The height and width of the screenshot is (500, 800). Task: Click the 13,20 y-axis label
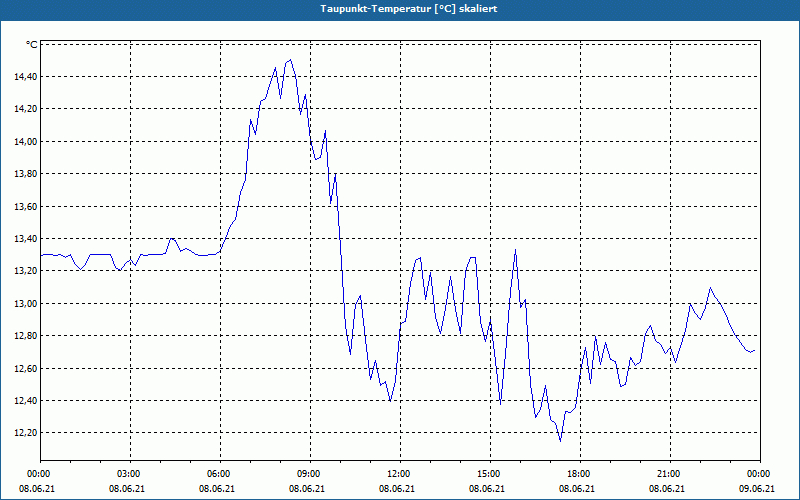pos(26,271)
